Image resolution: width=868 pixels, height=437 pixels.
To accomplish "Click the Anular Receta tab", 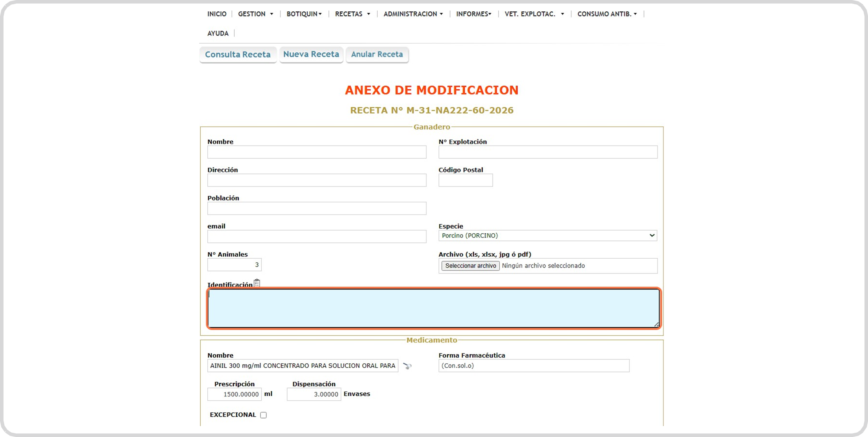I will 377,54.
